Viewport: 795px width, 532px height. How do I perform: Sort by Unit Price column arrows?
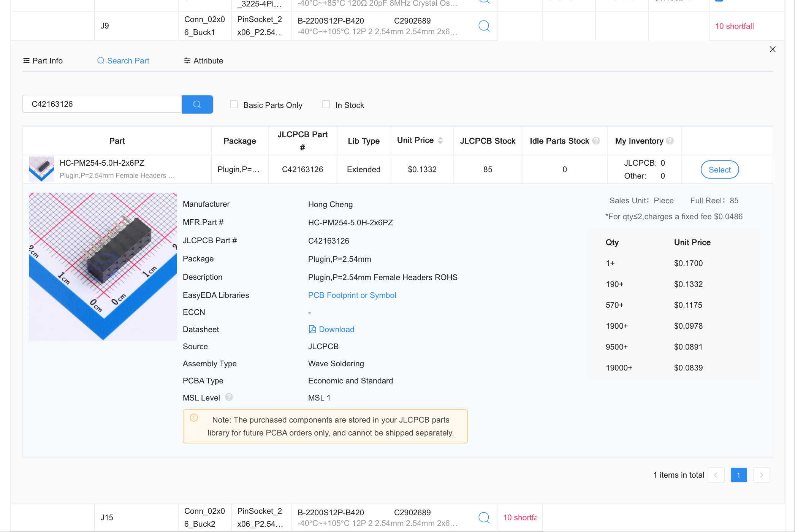[x=440, y=140]
